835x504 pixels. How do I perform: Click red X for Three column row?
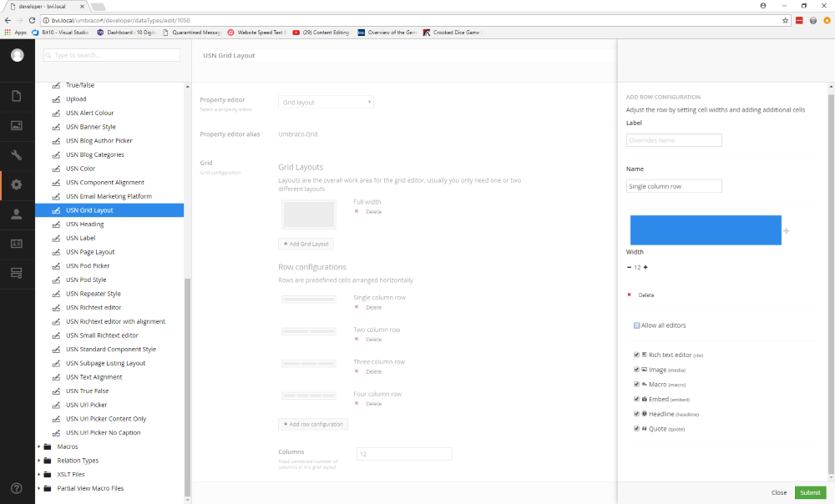pos(357,371)
